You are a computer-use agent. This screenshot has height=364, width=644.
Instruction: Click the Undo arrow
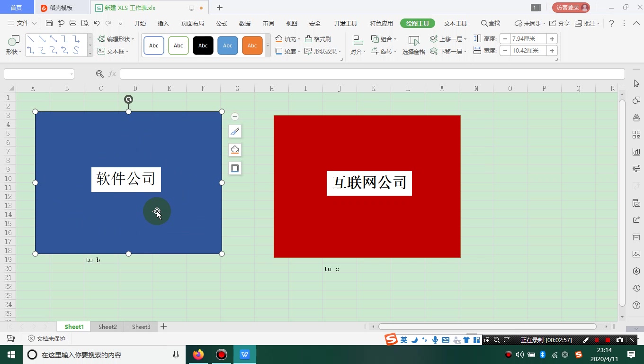click(x=97, y=23)
